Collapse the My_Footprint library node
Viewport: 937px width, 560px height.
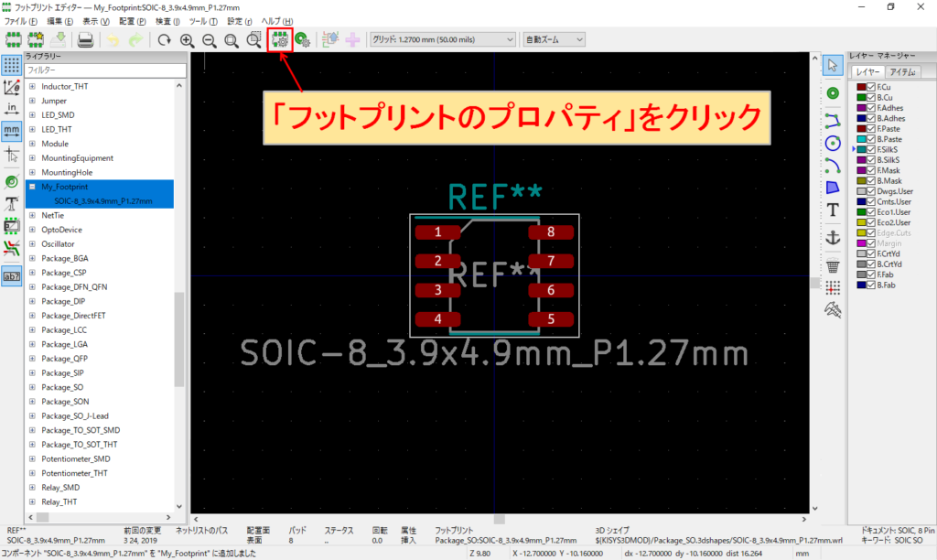point(32,187)
